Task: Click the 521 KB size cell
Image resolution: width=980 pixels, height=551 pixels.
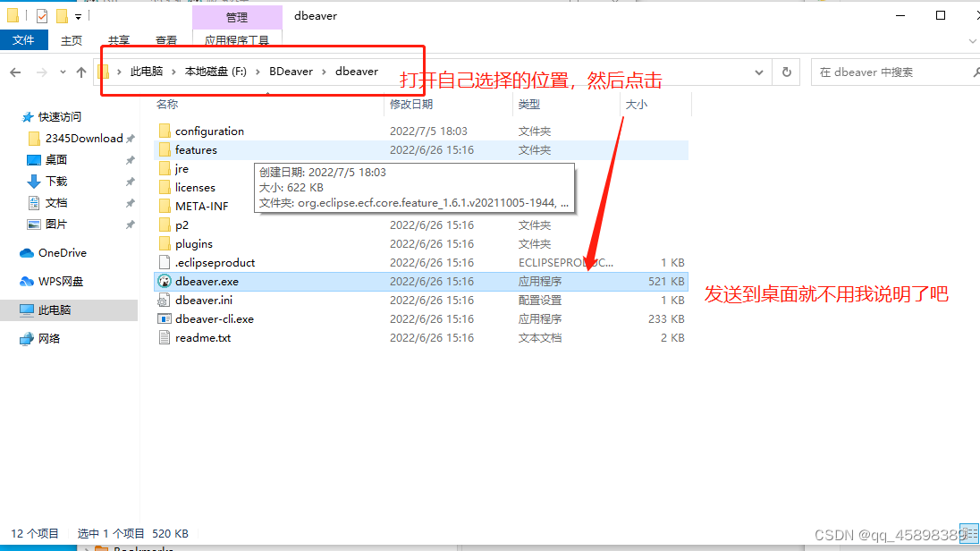Action: coord(666,282)
